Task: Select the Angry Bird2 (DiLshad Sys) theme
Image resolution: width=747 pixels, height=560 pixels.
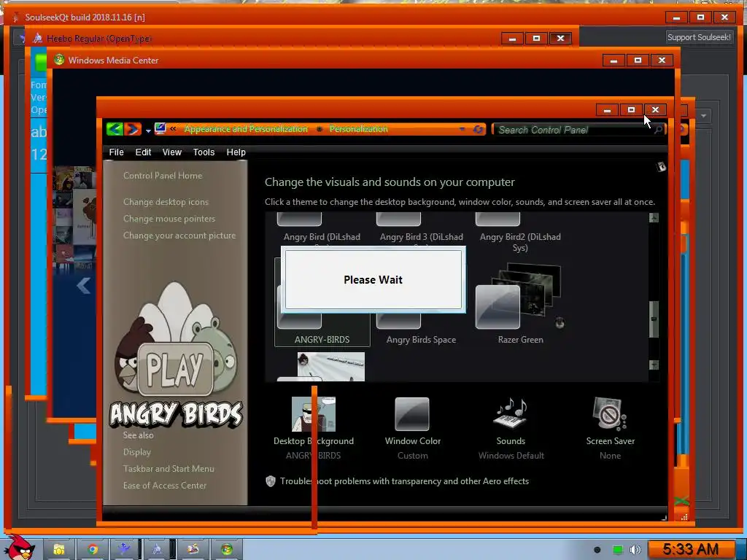Action: pyautogui.click(x=520, y=233)
